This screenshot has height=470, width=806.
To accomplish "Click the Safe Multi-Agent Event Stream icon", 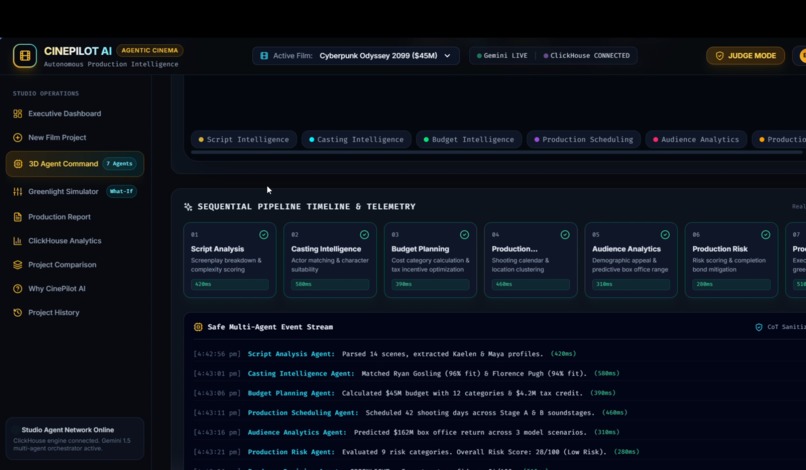I will [x=198, y=327].
